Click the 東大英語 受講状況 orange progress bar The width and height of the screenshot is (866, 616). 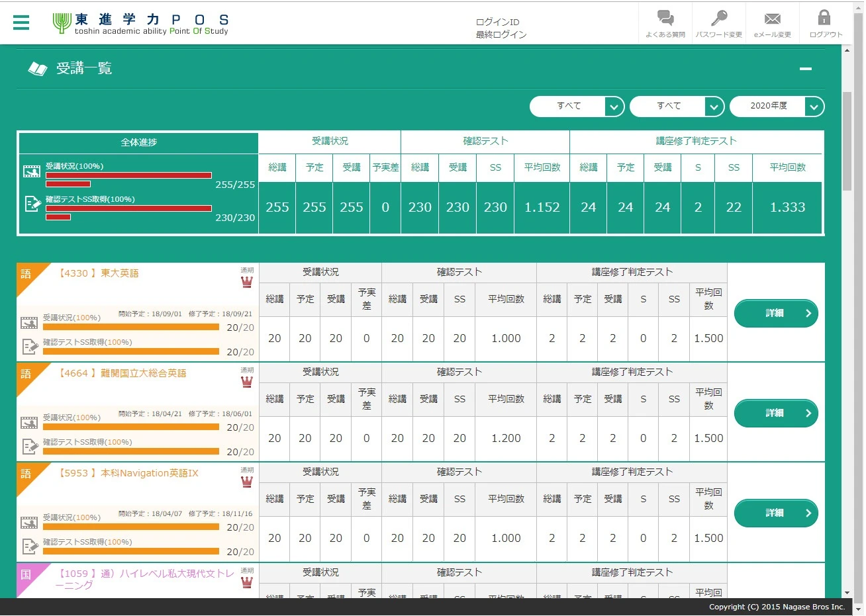pyautogui.click(x=130, y=327)
